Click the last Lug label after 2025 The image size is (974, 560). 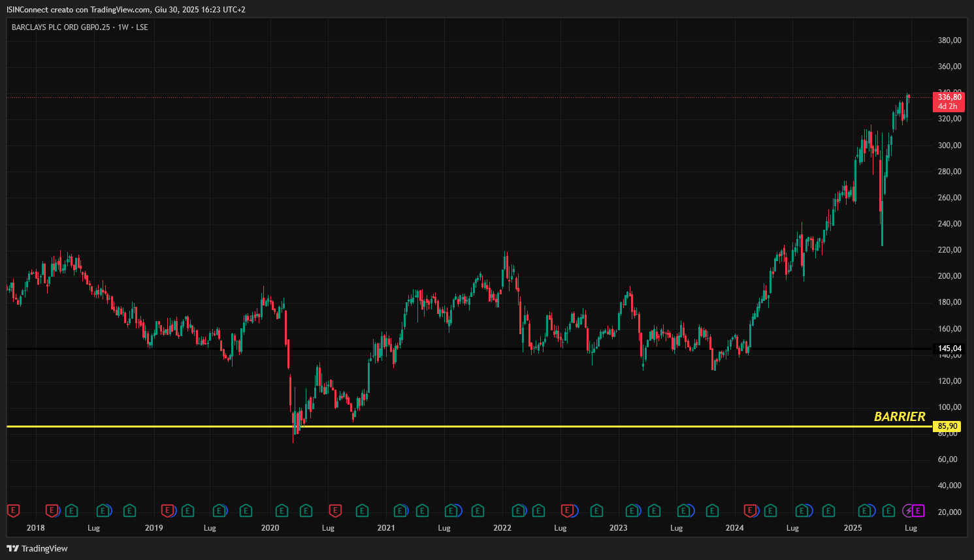[x=911, y=528]
